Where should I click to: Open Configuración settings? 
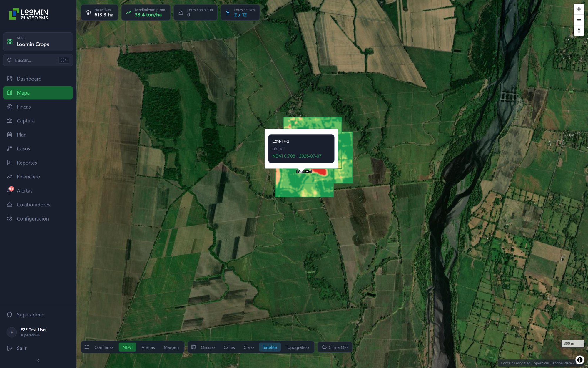(x=38, y=218)
